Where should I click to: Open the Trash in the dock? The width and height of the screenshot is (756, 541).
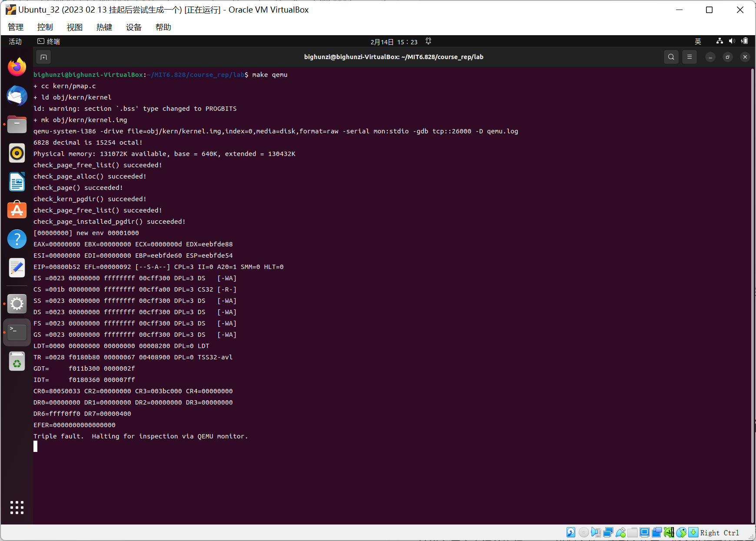coord(17,361)
